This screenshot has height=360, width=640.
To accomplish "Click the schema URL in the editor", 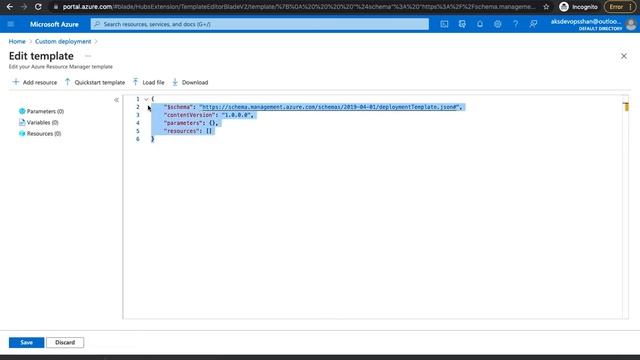I will [330, 107].
